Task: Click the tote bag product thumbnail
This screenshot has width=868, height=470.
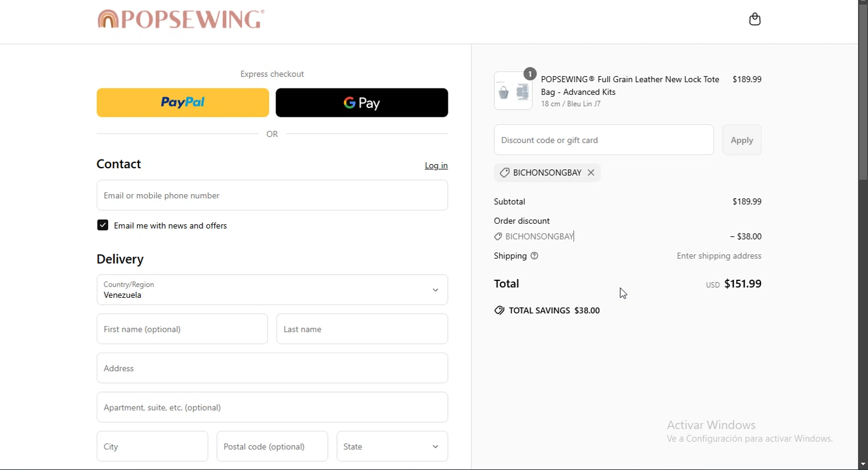Action: [513, 91]
